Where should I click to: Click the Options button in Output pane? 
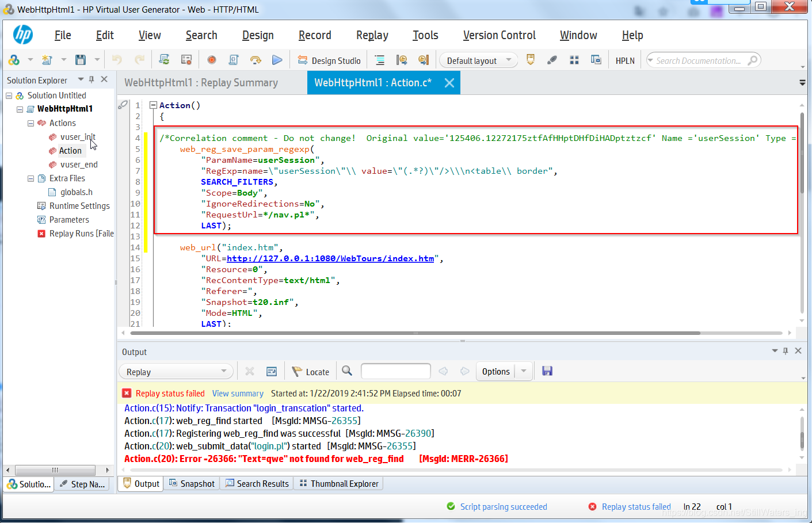click(x=496, y=372)
